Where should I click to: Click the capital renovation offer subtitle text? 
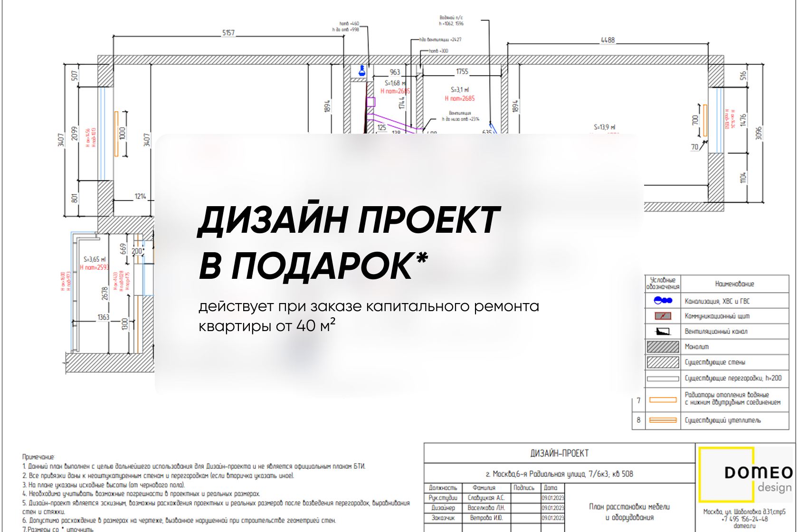click(x=369, y=316)
